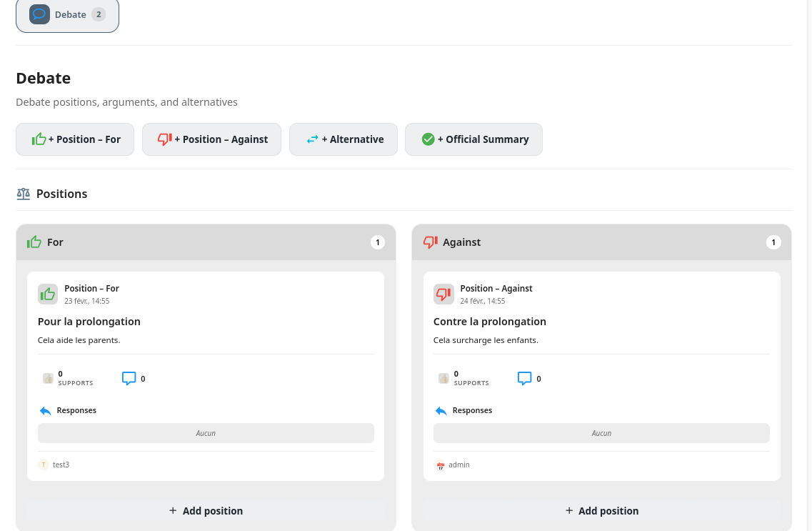
Task: Click the scales icon beside Positions heading
Action: pos(24,193)
